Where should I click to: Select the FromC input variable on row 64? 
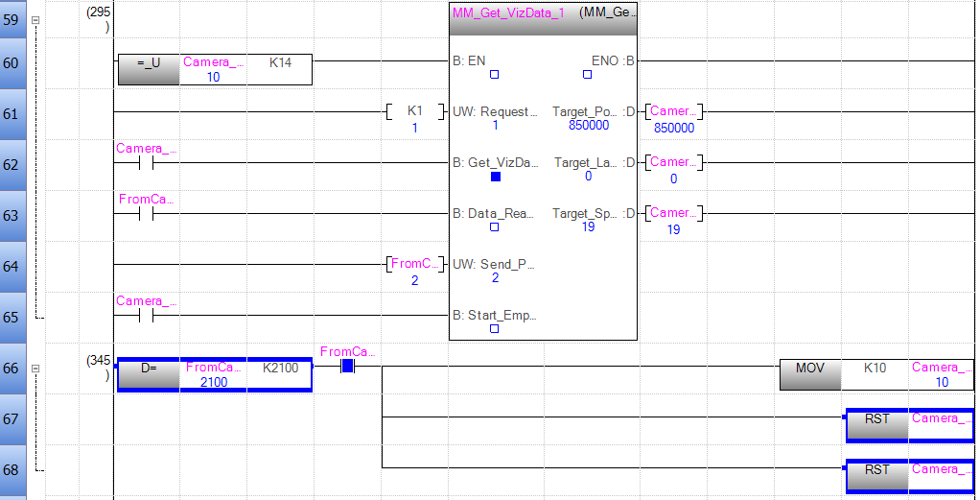415,264
